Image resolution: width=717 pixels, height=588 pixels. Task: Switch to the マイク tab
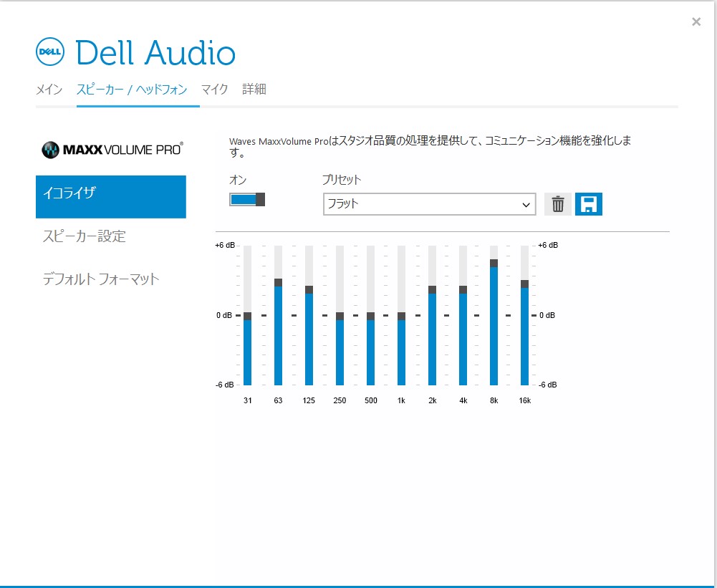coord(214,89)
